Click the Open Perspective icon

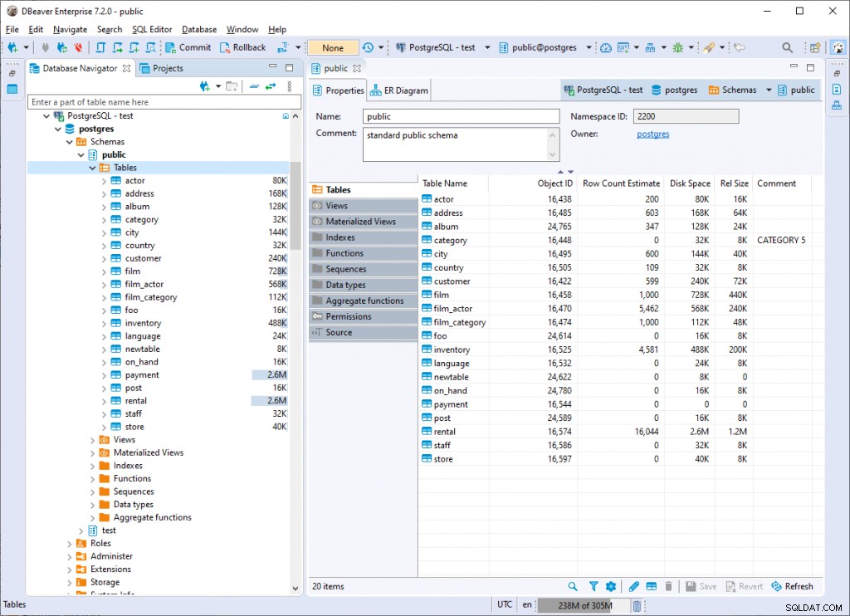tap(815, 47)
